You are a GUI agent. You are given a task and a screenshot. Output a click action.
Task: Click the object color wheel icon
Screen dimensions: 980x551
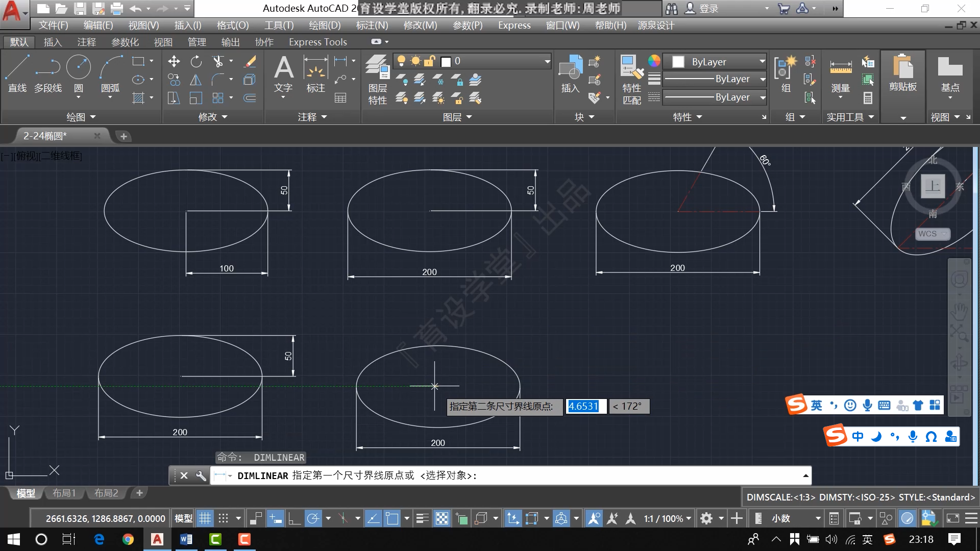coord(654,61)
